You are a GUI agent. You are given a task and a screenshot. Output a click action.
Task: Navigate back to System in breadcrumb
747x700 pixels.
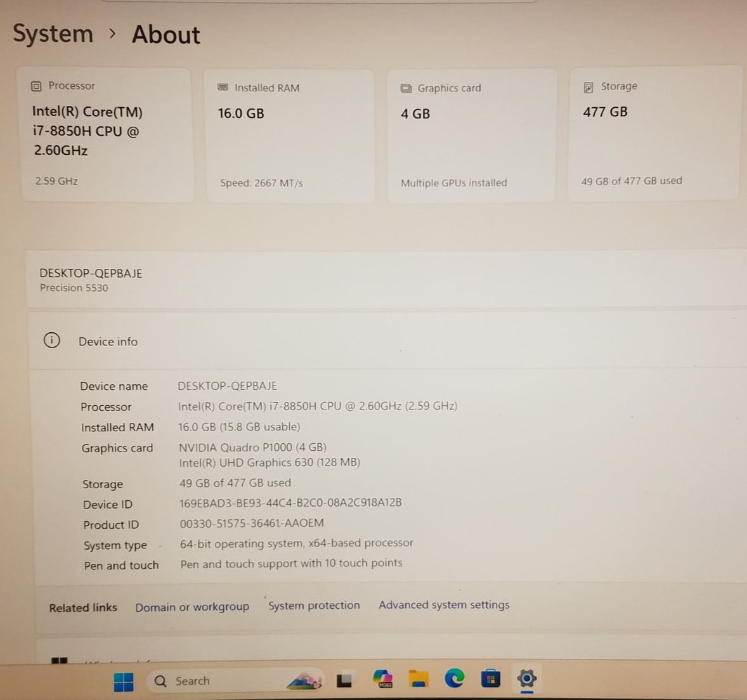(x=53, y=34)
